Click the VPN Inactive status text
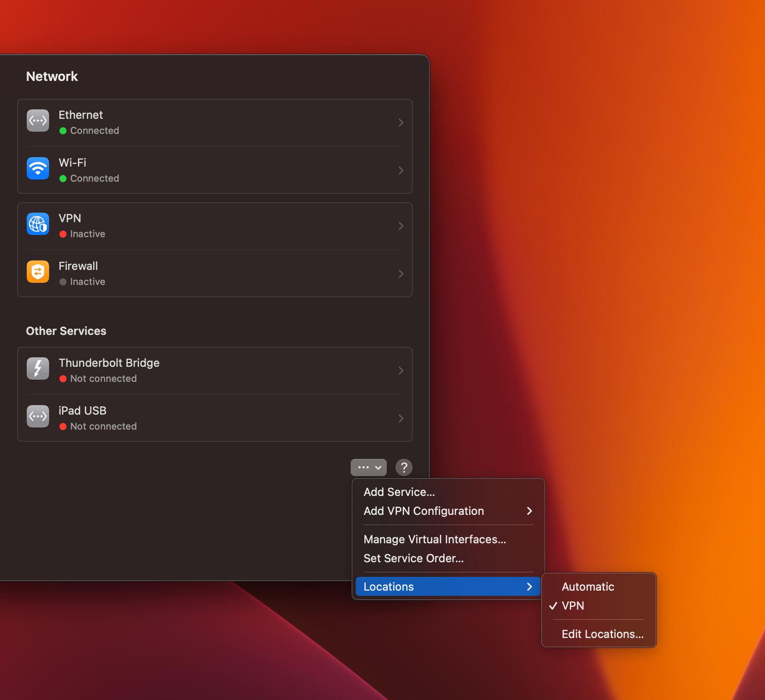Image resolution: width=765 pixels, height=700 pixels. click(x=87, y=234)
